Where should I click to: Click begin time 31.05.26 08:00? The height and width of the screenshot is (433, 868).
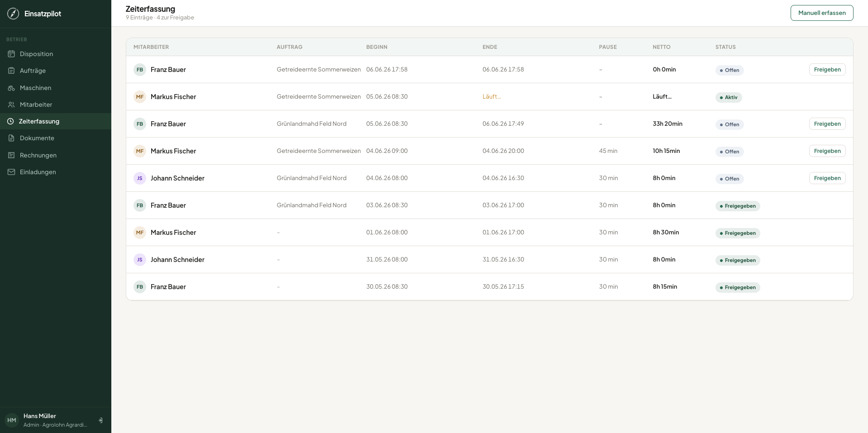click(x=387, y=260)
